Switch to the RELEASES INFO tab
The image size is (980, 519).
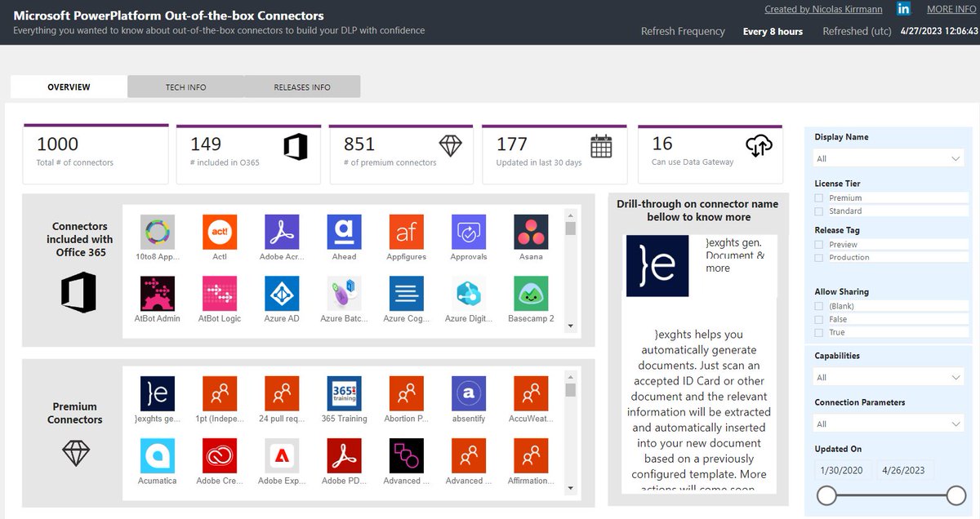click(302, 86)
